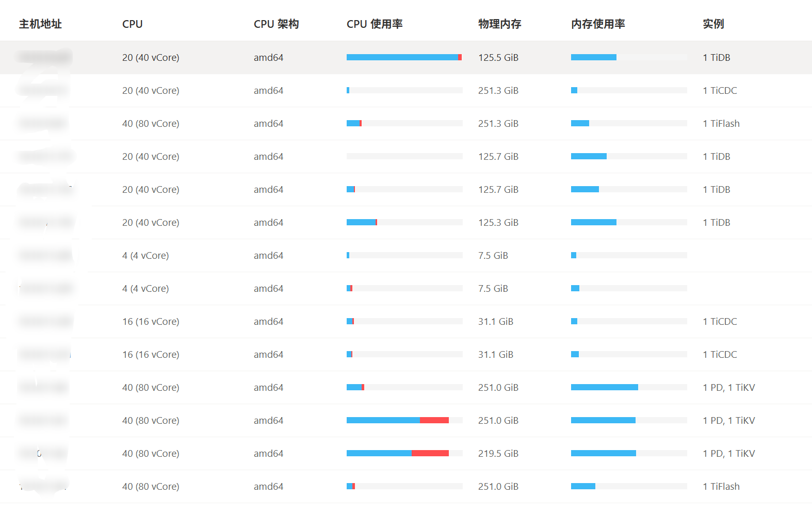This screenshot has width=812, height=530.
Task: Click memory usage bar in 251.0 GiB TiFlash row
Action: tap(629, 486)
